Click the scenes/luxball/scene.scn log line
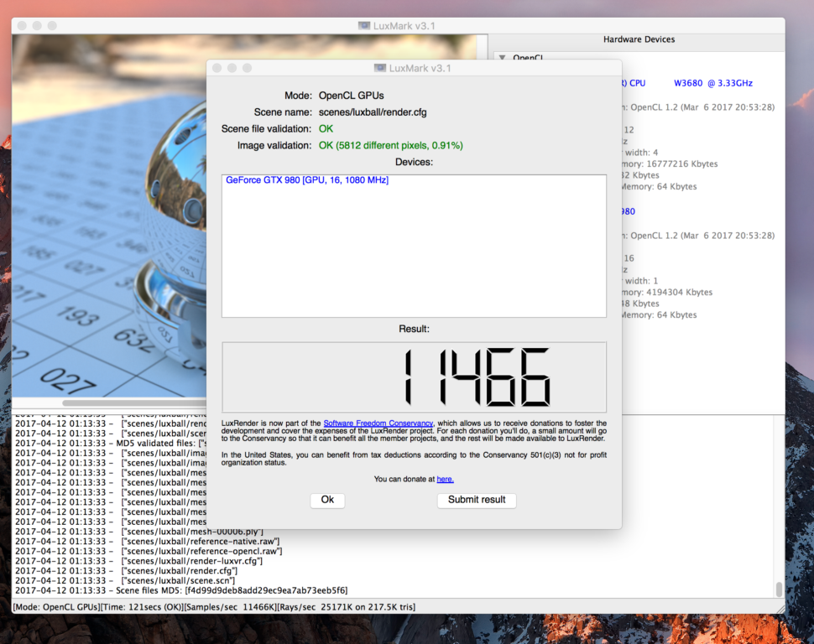 click(x=125, y=580)
